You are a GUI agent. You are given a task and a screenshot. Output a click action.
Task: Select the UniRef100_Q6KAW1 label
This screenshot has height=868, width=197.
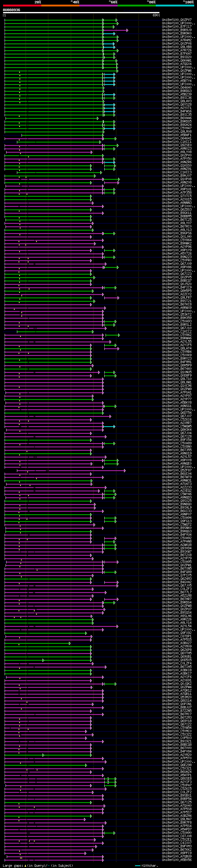[x=177, y=60]
